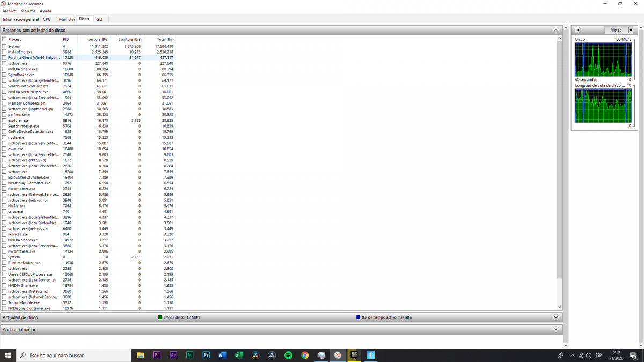The image size is (644, 362).
Task: Click the Memory Compression process name
Action: (x=26, y=104)
